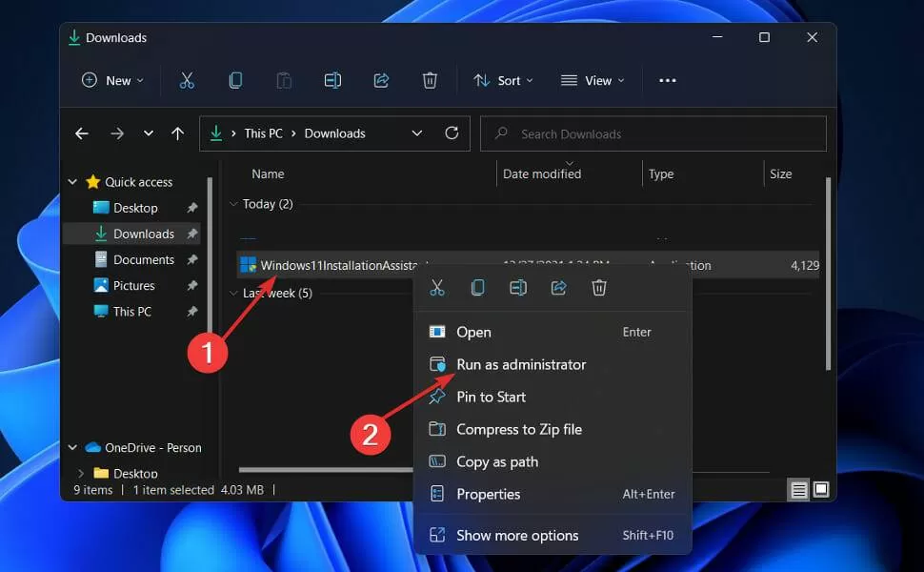Image resolution: width=924 pixels, height=572 pixels.
Task: Click the Copy icon in top toolbar
Action: 235,80
